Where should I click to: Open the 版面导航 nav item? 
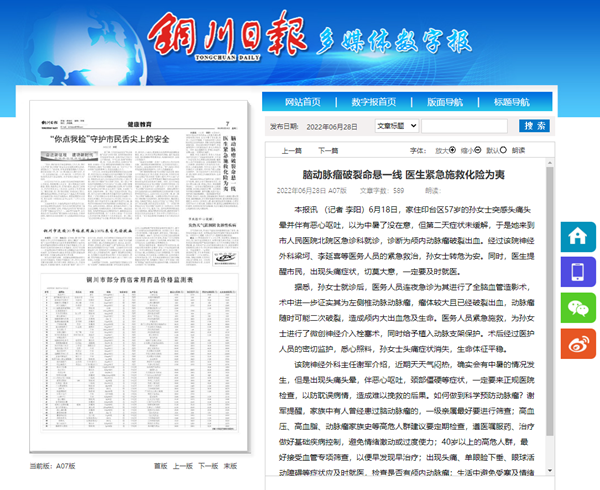445,102
